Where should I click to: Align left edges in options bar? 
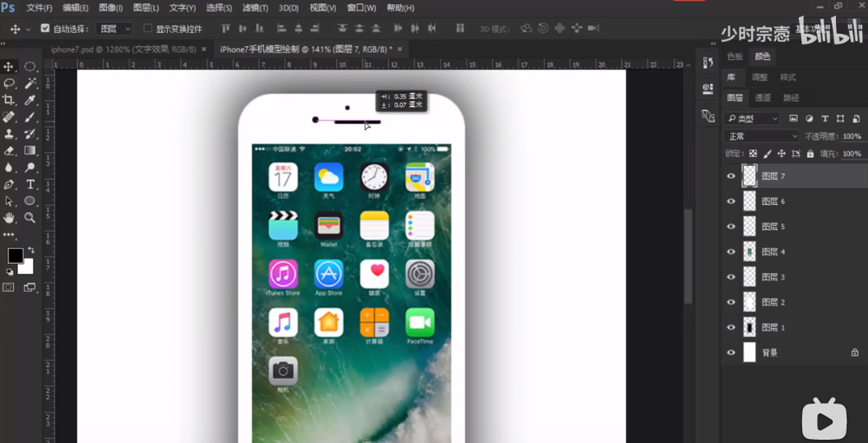point(281,28)
